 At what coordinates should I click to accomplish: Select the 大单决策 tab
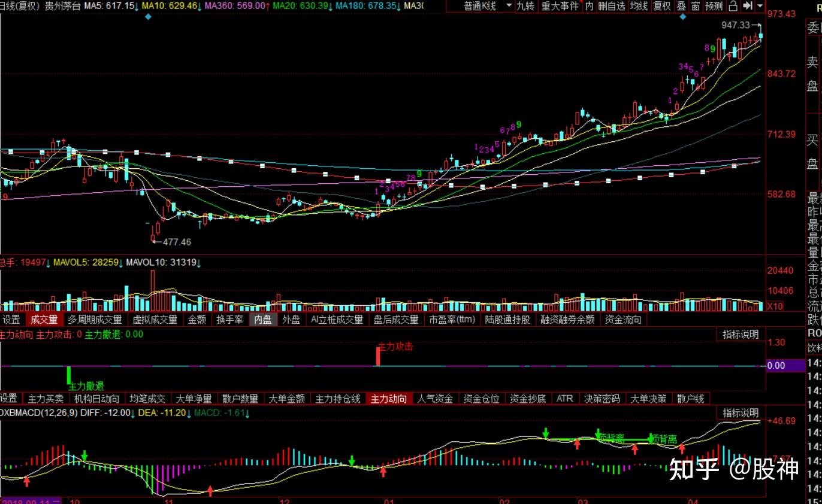(x=649, y=399)
